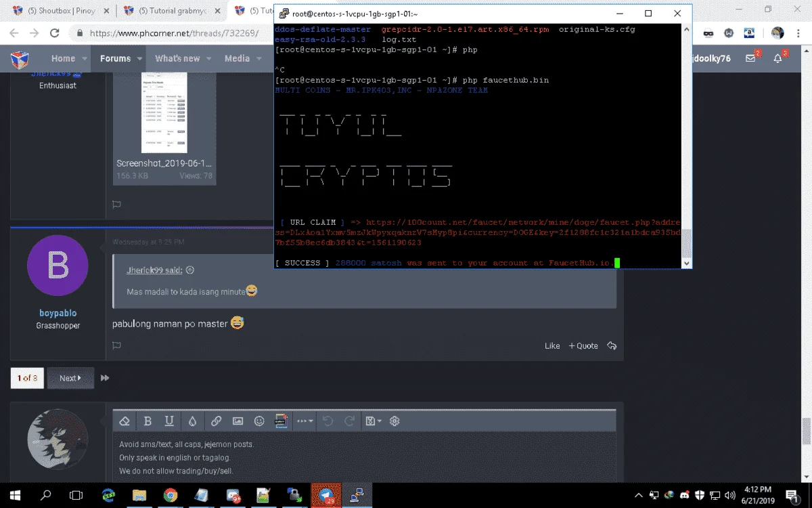Expand the What's new menu arrow
The height and width of the screenshot is (508, 812).
(x=209, y=59)
